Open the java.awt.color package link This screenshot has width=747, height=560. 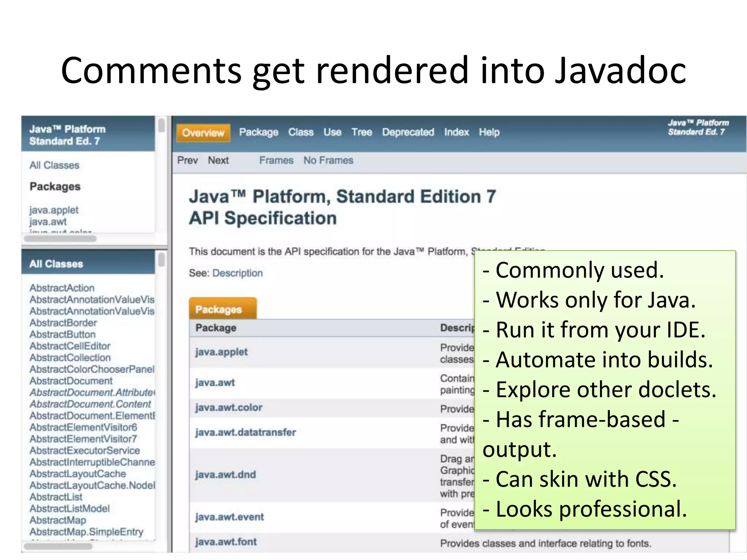pos(229,408)
